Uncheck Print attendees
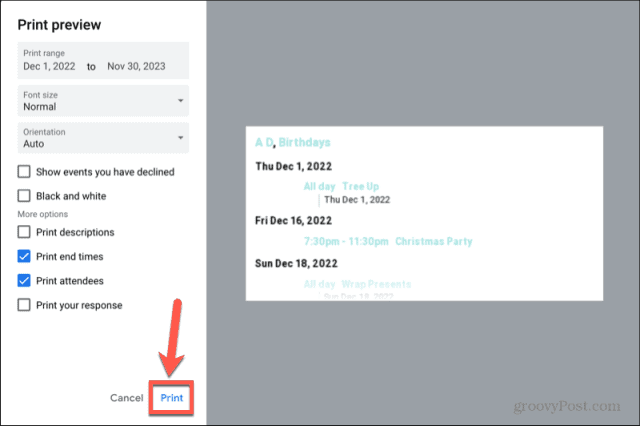 click(x=24, y=281)
